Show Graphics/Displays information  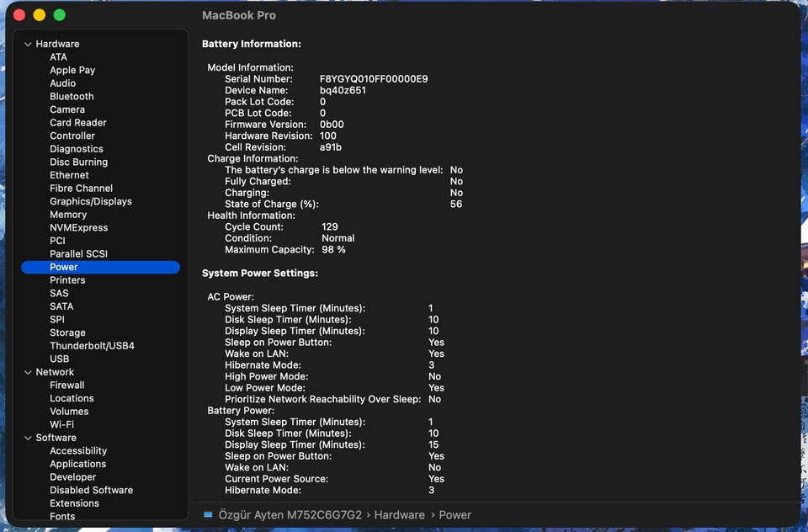[90, 201]
